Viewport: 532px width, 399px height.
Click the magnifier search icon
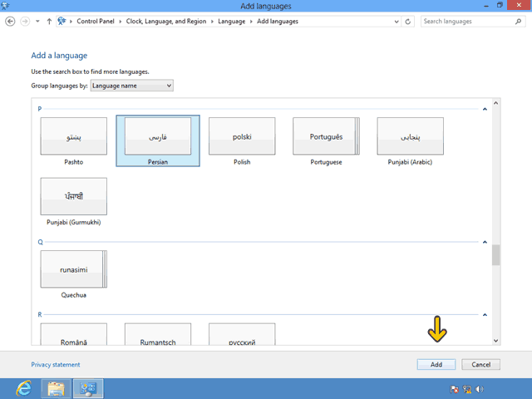[x=518, y=22]
